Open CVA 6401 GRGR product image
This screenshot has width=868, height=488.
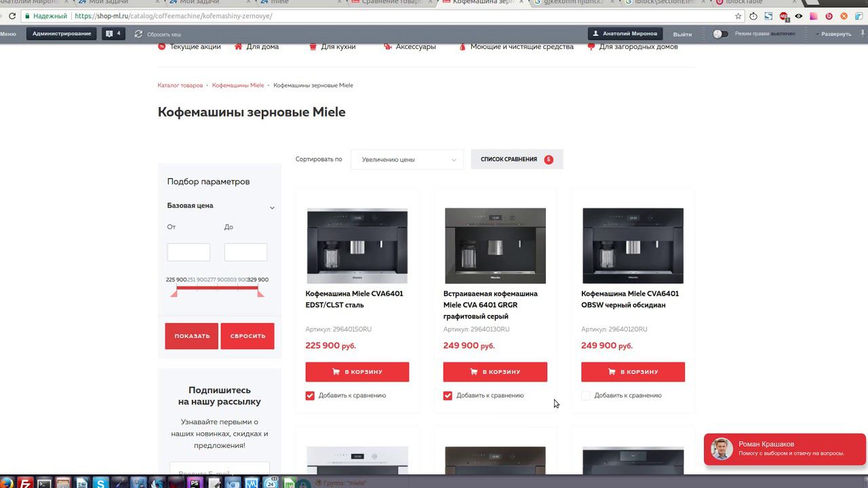(495, 246)
